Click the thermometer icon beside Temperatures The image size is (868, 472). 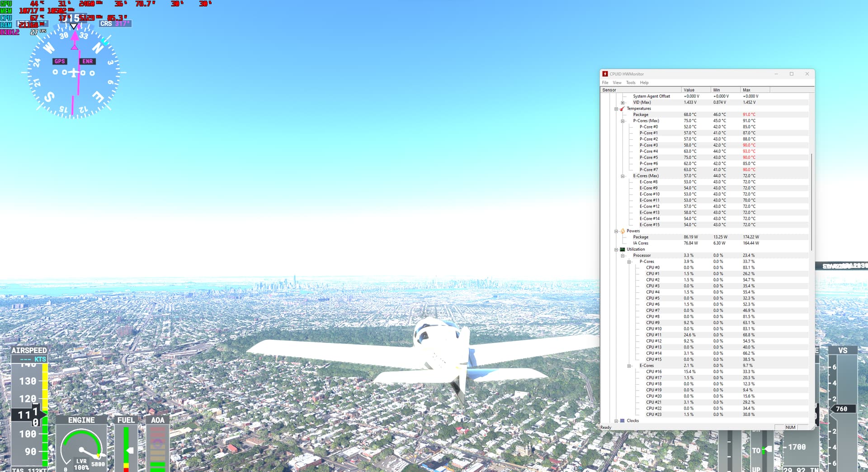pyautogui.click(x=621, y=109)
